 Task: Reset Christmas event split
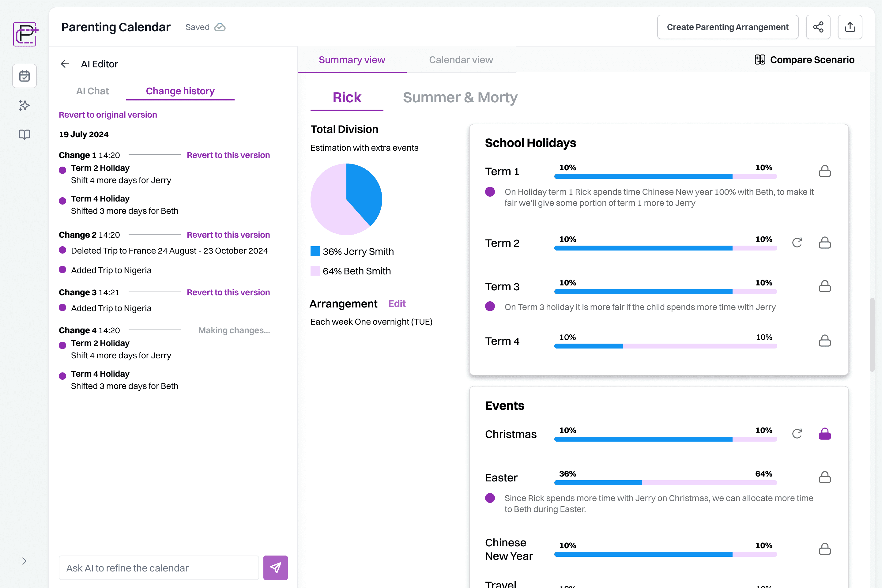point(797,434)
